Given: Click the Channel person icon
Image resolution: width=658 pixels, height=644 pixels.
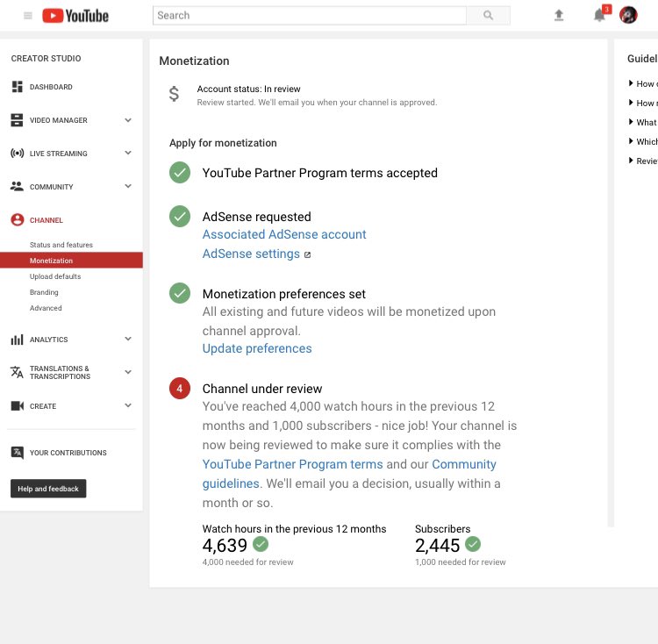Looking at the screenshot, I should [18, 220].
